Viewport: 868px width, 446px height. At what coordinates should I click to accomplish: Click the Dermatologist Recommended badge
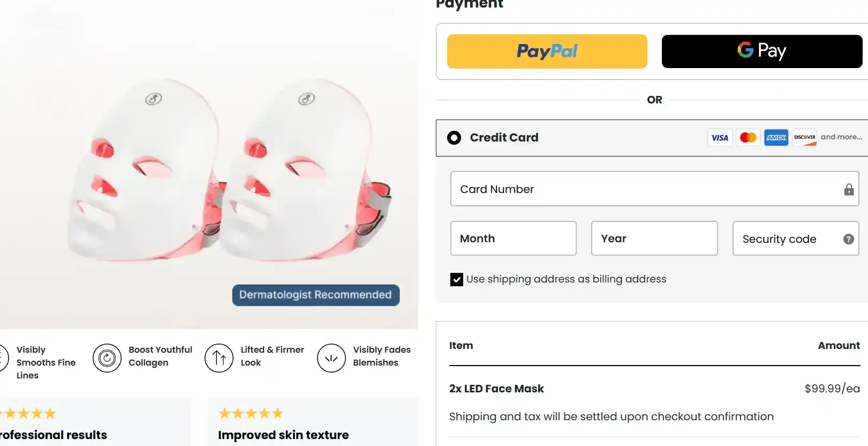[315, 295]
